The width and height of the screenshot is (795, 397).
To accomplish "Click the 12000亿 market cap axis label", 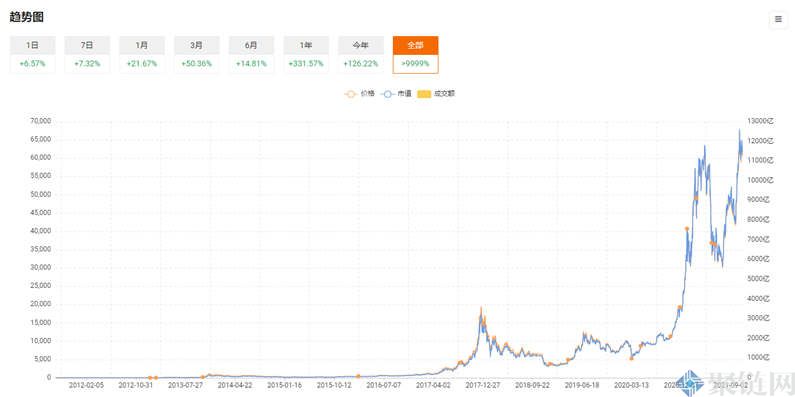I will click(x=760, y=140).
